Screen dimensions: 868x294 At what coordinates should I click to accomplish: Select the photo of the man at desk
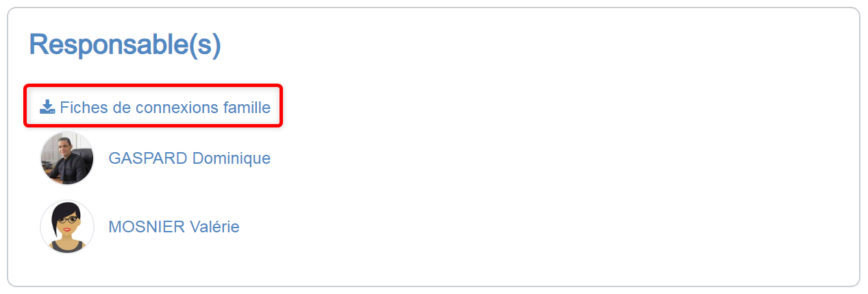point(67,158)
